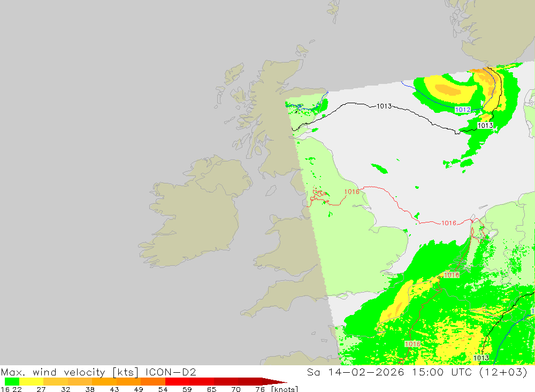
Task: Click the dark red 65–70 knots swatch
Action: 226,381
